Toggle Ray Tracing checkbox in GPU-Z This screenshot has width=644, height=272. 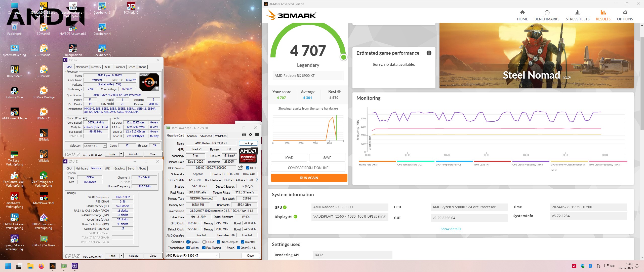(204, 248)
